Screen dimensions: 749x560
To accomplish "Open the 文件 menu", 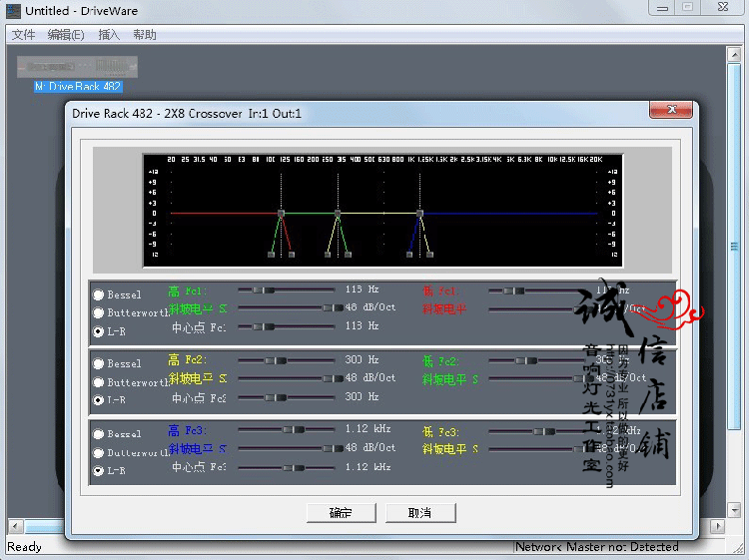I will click(x=23, y=35).
